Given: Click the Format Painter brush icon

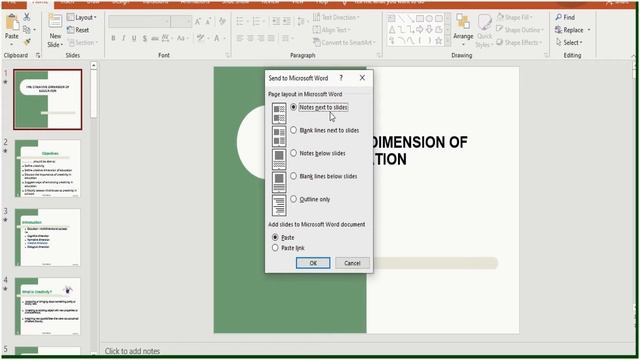Looking at the screenshot, I should click(x=27, y=42).
